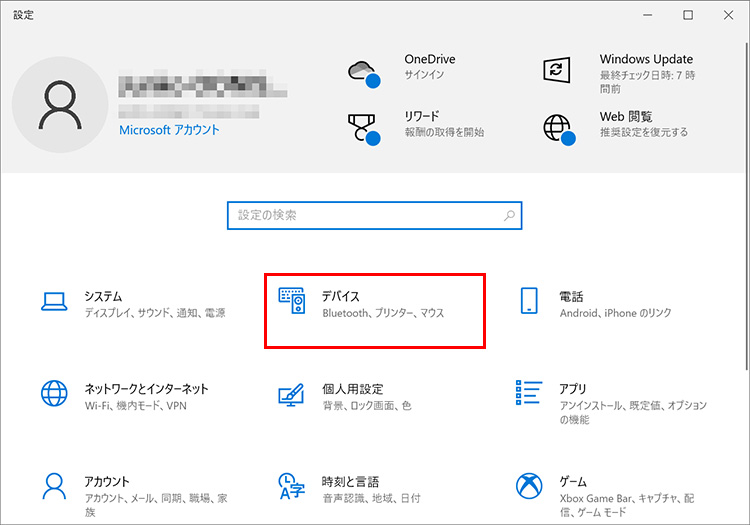Open the Windows Update sync icon
Image resolution: width=750 pixels, height=525 pixels.
pos(557,70)
